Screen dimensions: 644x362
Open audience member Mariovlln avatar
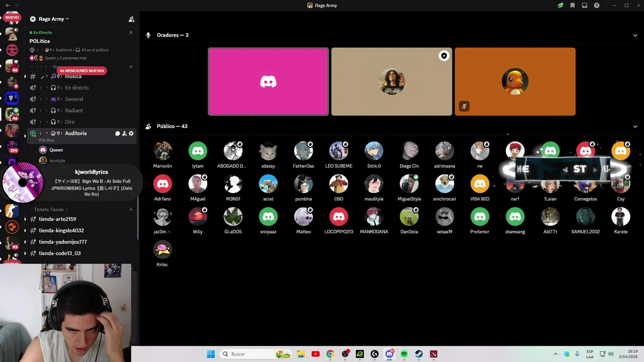click(x=163, y=151)
